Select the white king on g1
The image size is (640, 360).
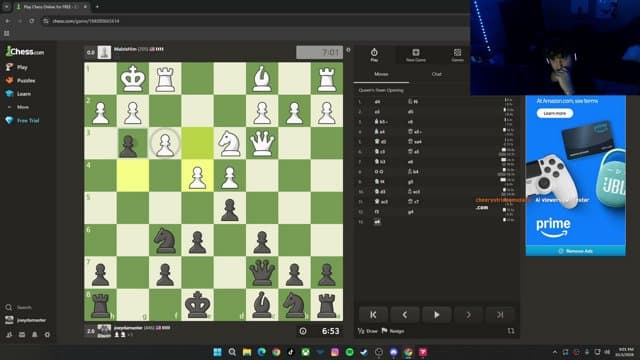click(133, 78)
